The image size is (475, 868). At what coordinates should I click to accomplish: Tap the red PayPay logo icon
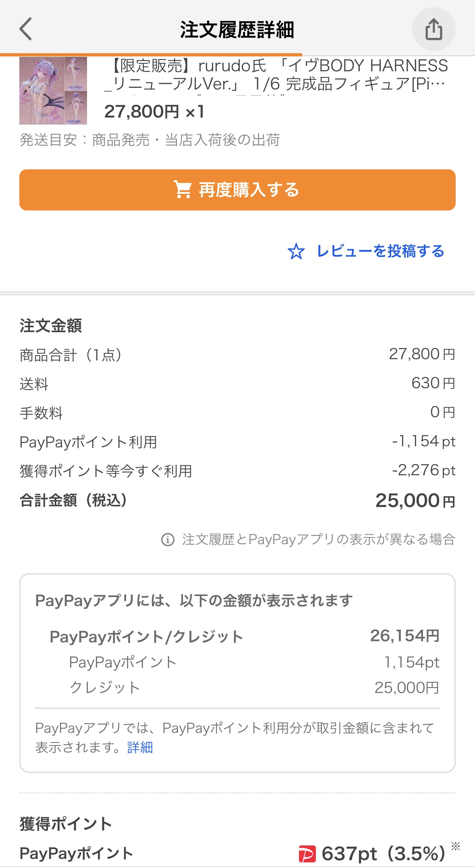[x=307, y=854]
